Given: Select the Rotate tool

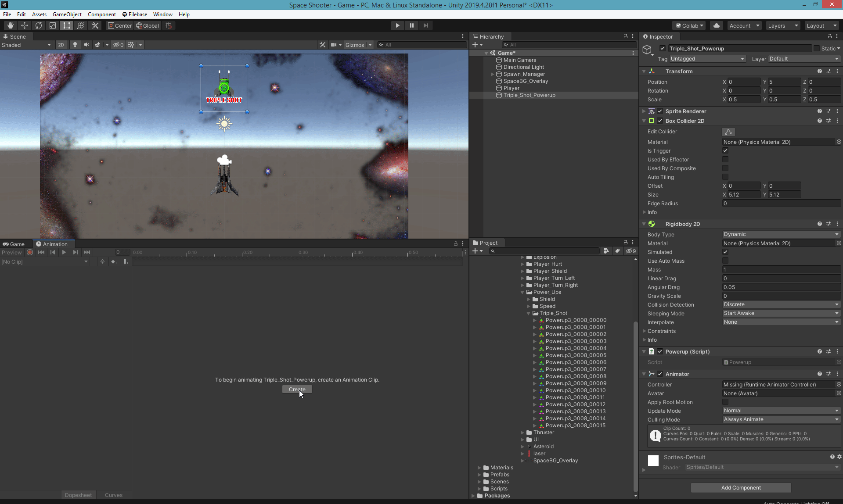Looking at the screenshot, I should (x=39, y=25).
